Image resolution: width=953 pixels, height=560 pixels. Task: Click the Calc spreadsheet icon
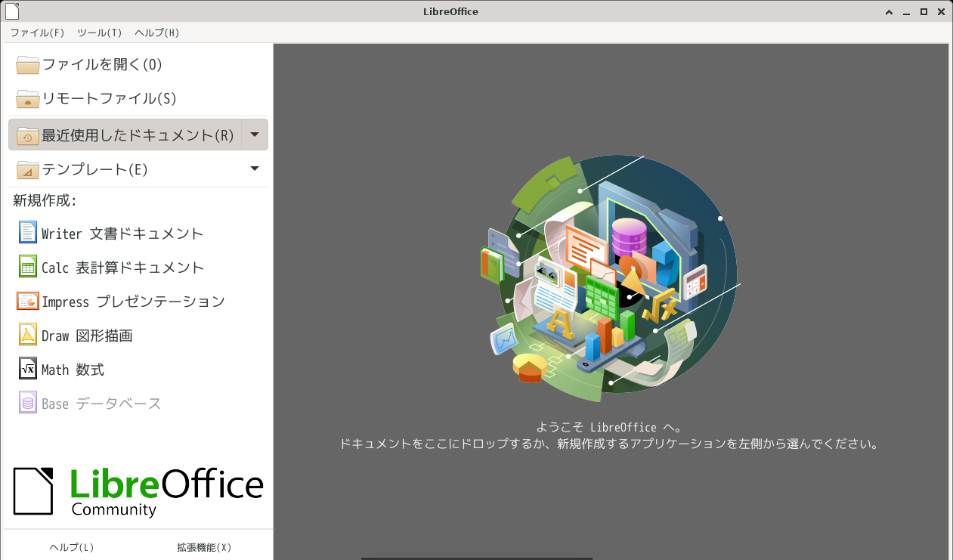click(x=28, y=267)
